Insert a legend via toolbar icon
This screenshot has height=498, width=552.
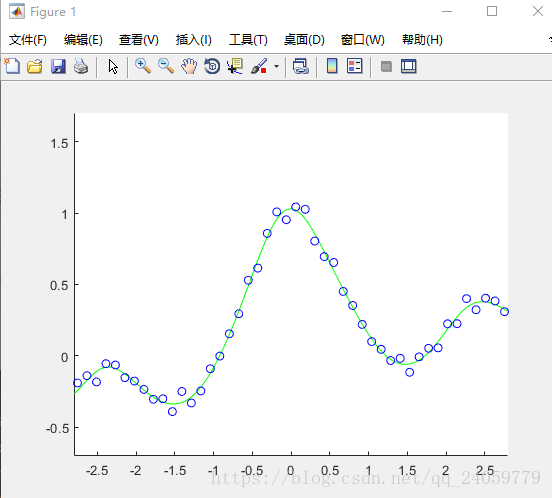pyautogui.click(x=355, y=66)
